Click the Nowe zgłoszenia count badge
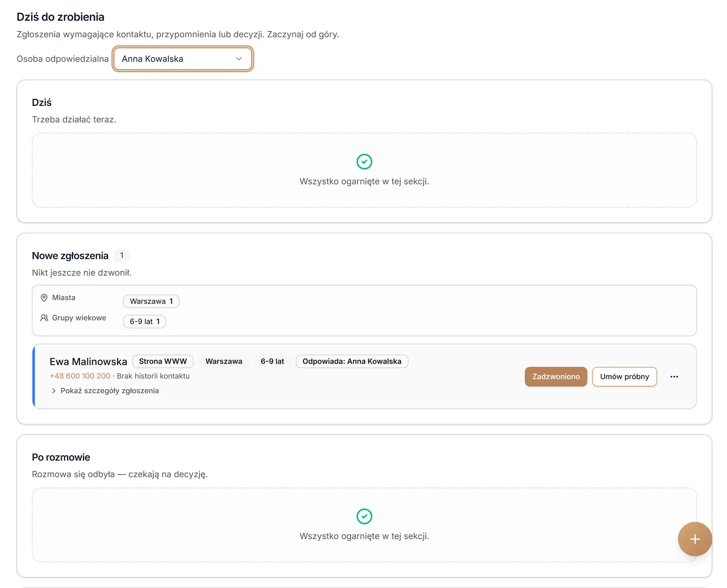727x588 pixels. pos(122,255)
